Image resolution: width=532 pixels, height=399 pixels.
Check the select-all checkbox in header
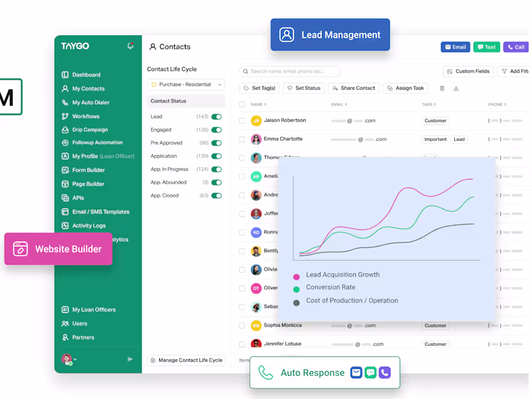(242, 104)
